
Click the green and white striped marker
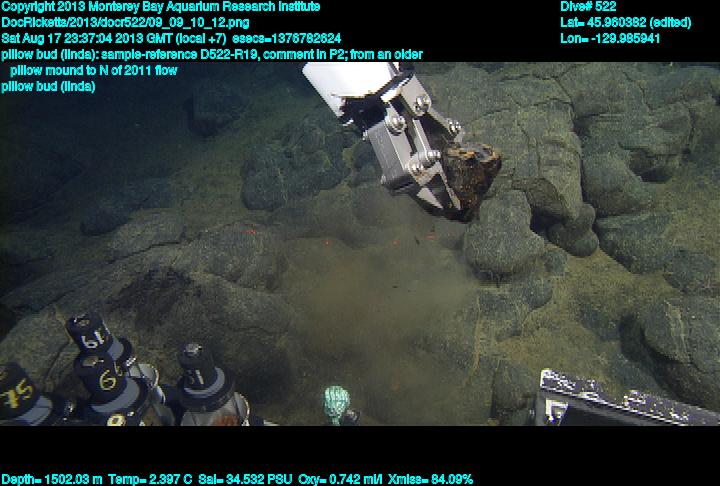[x=337, y=404]
